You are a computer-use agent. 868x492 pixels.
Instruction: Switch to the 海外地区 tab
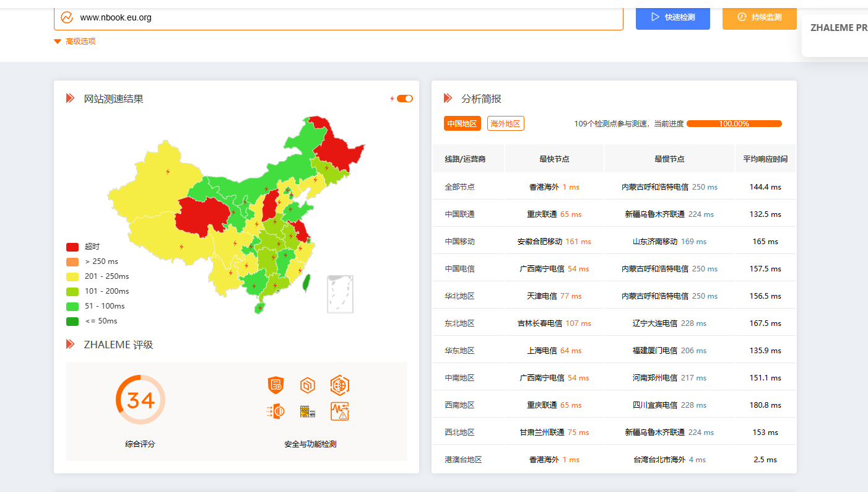coord(506,123)
